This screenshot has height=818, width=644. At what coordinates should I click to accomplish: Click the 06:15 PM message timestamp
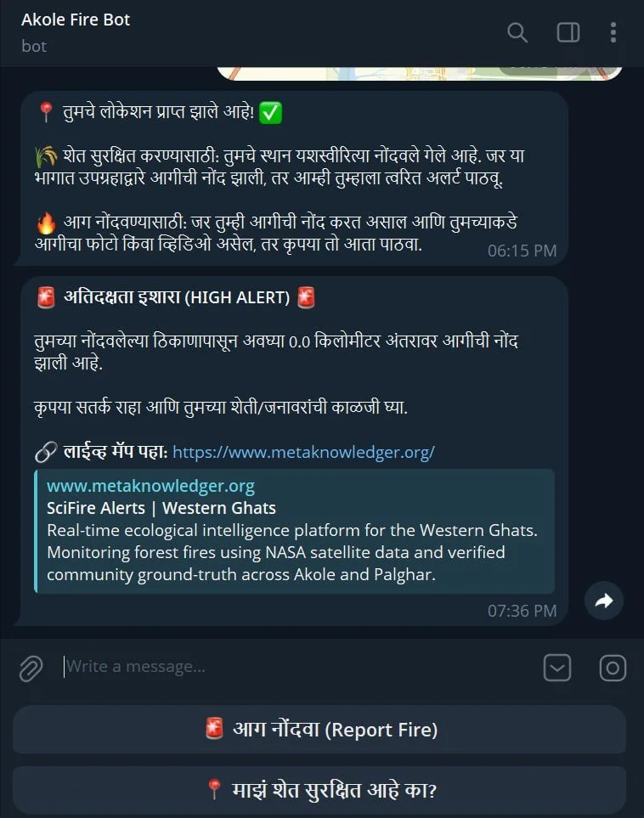coord(522,251)
